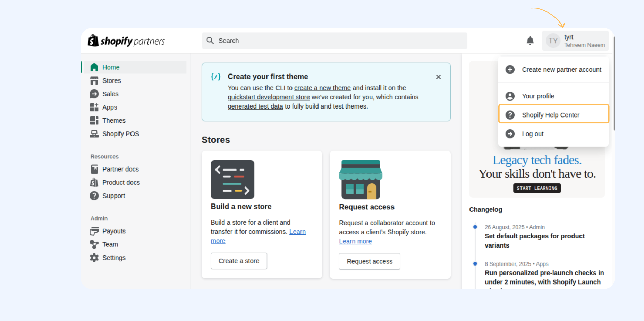This screenshot has height=321, width=644.
Task: Click the code braces theme icon
Action: [216, 77]
